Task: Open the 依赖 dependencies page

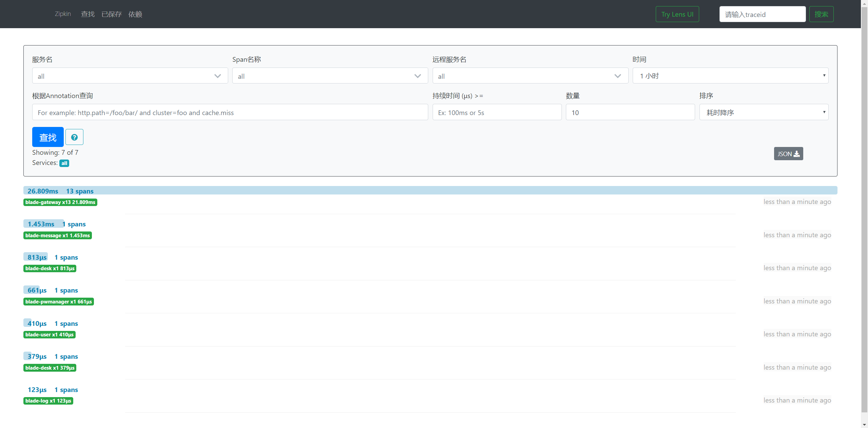Action: point(135,14)
